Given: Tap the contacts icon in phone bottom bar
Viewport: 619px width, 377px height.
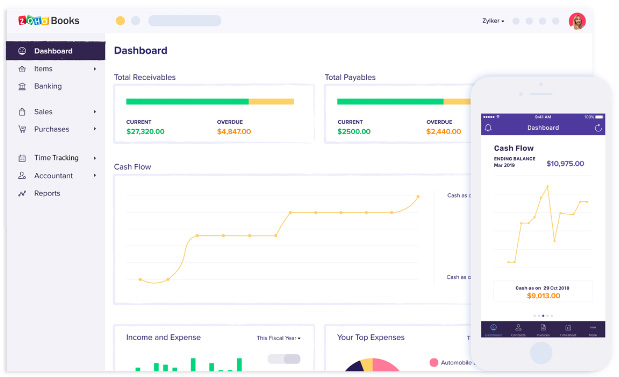Looking at the screenshot, I should tap(518, 328).
